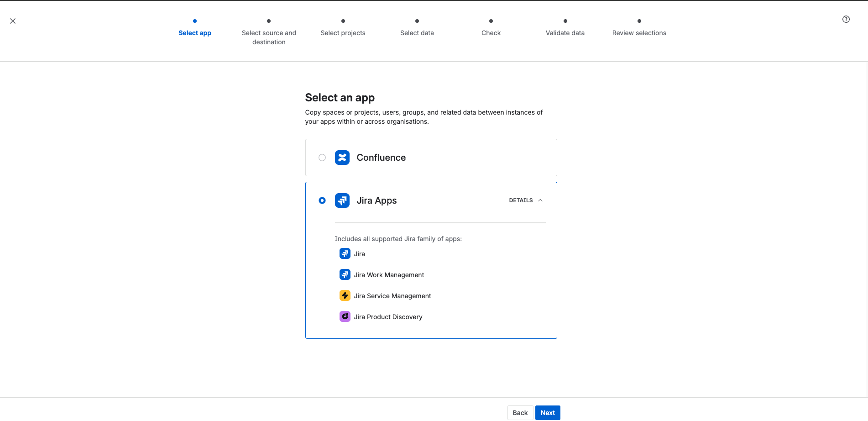Click the Jira icon in details list

click(345, 253)
